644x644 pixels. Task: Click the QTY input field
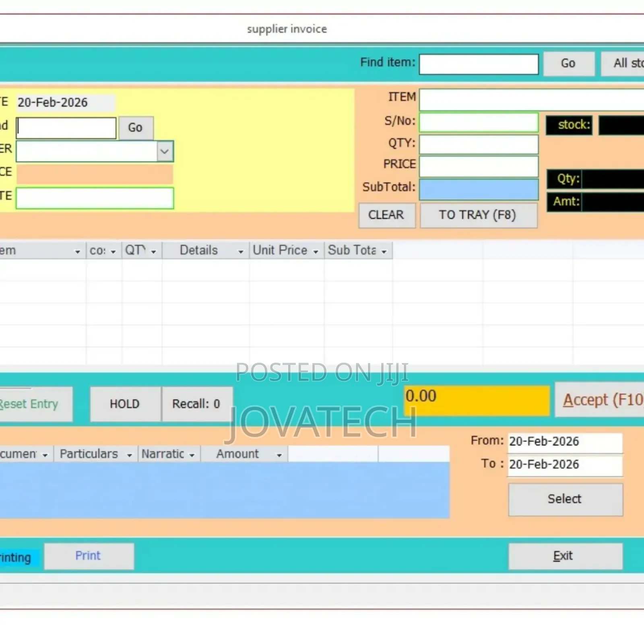(x=479, y=144)
